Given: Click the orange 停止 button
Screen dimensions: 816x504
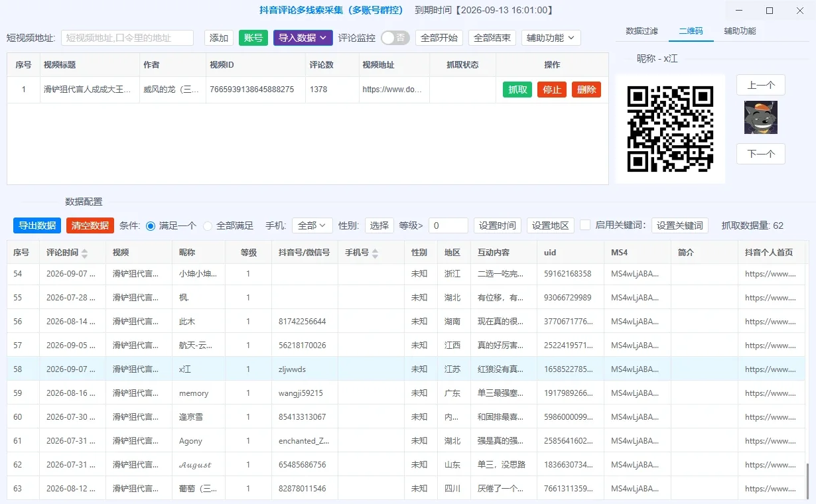Looking at the screenshot, I should click(552, 90).
